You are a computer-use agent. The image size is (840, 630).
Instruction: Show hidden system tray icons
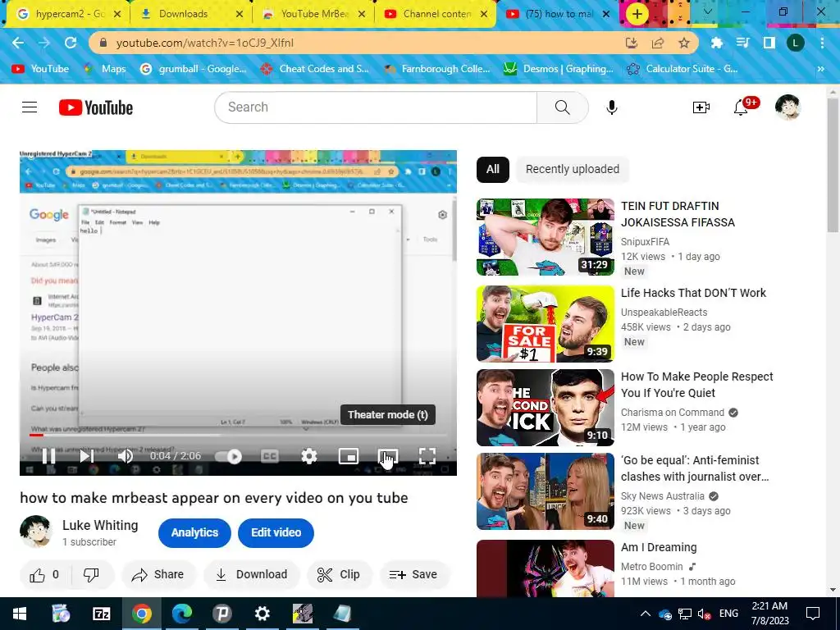click(646, 614)
